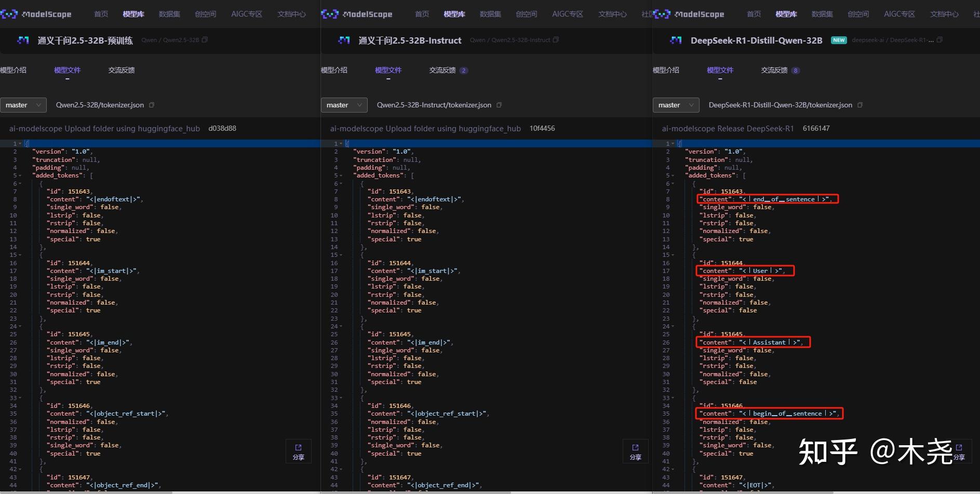Viewport: 980px width, 494px height.
Task: Select 数据集 in the leftmost navigation bar
Action: [169, 14]
